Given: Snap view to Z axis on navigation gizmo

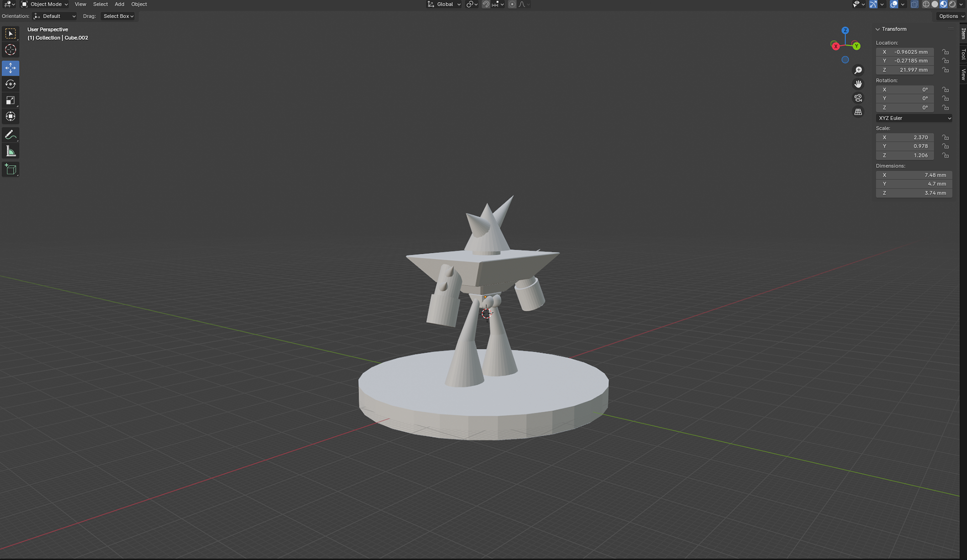Looking at the screenshot, I should pyautogui.click(x=845, y=31).
